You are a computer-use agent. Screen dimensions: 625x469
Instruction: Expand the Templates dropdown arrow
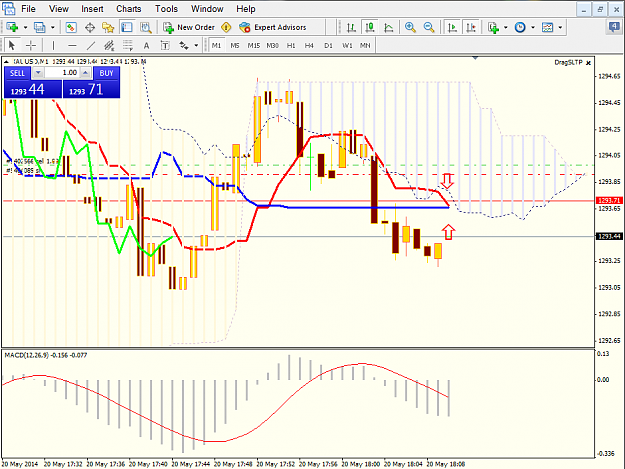click(560, 27)
